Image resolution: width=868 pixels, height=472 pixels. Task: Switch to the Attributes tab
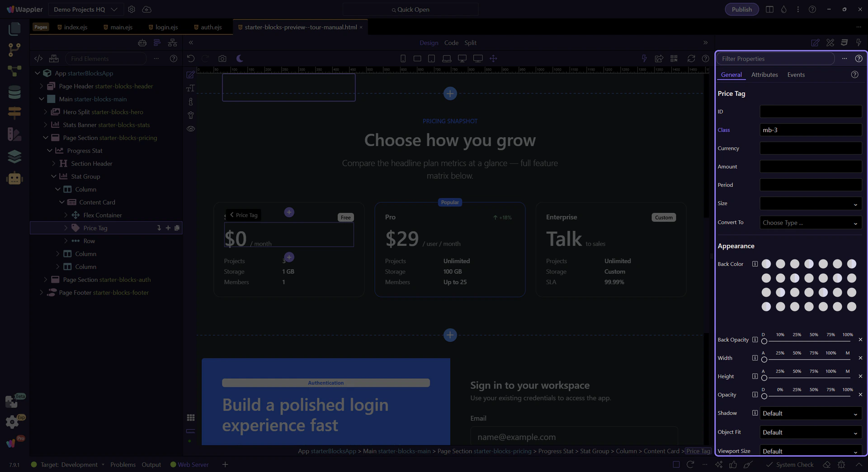(x=764, y=75)
